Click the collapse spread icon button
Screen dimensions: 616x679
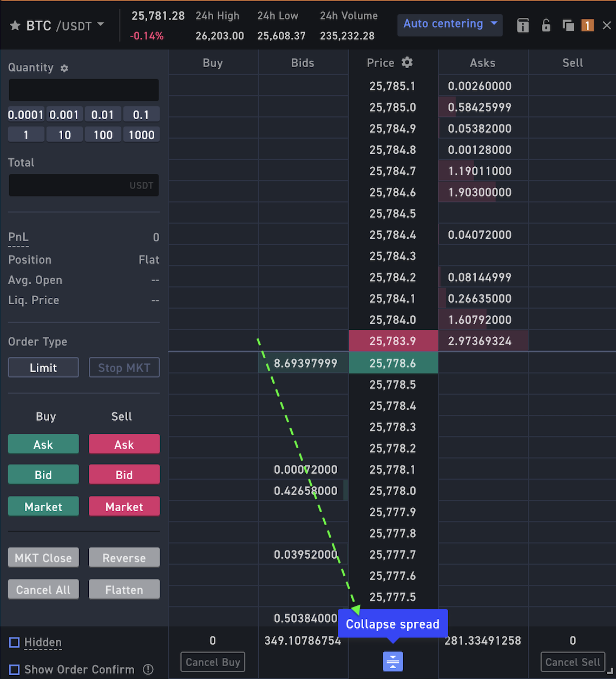(393, 661)
